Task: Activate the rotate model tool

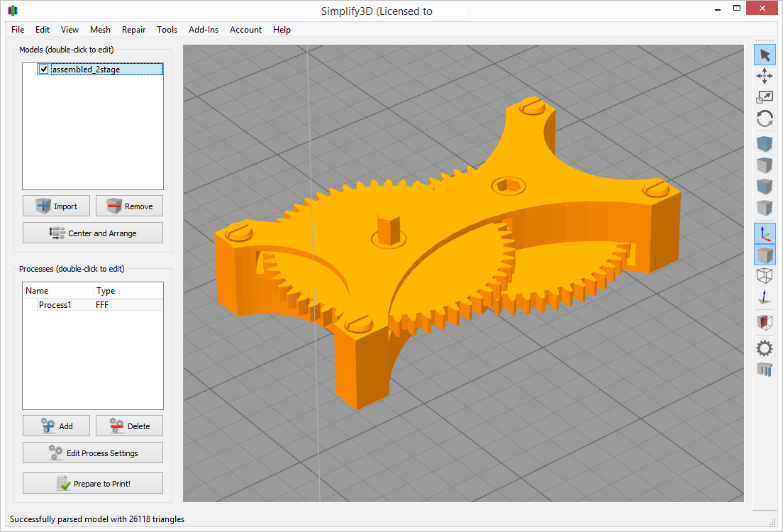Action: click(x=765, y=119)
